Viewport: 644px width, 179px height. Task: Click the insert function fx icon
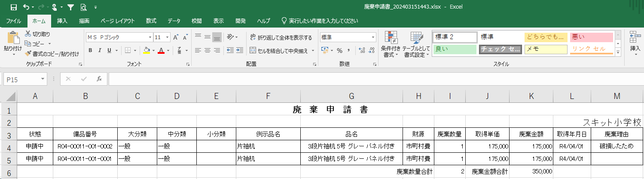[99, 79]
